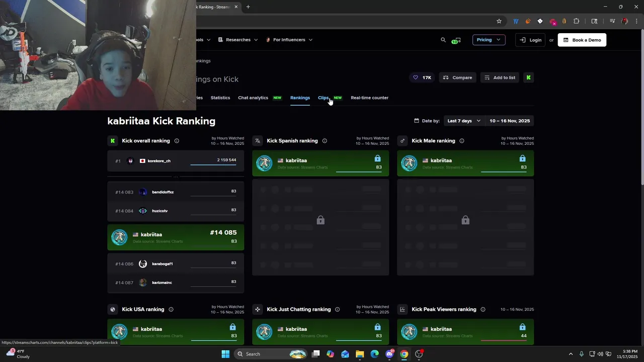Click the Add to list button
This screenshot has height=362, width=644.
[x=500, y=77]
